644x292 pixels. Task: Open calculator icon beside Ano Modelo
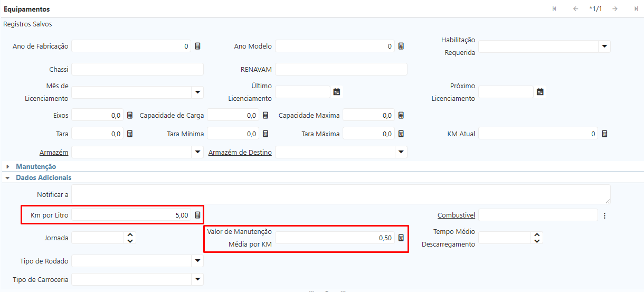click(x=401, y=46)
